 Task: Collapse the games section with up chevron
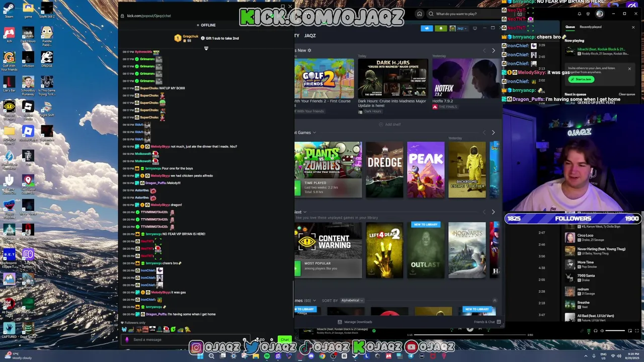(x=495, y=301)
